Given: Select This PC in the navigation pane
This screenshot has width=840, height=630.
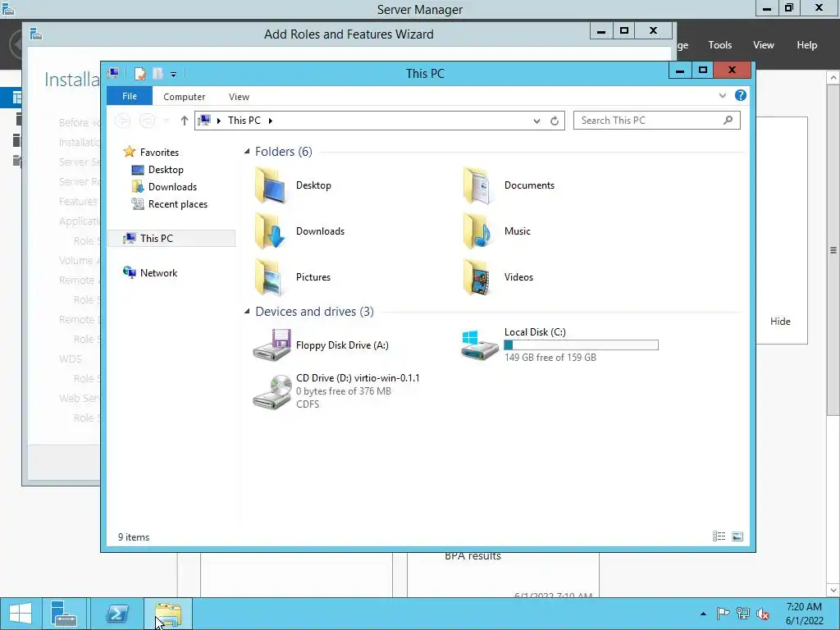Looking at the screenshot, I should tap(171, 239).
